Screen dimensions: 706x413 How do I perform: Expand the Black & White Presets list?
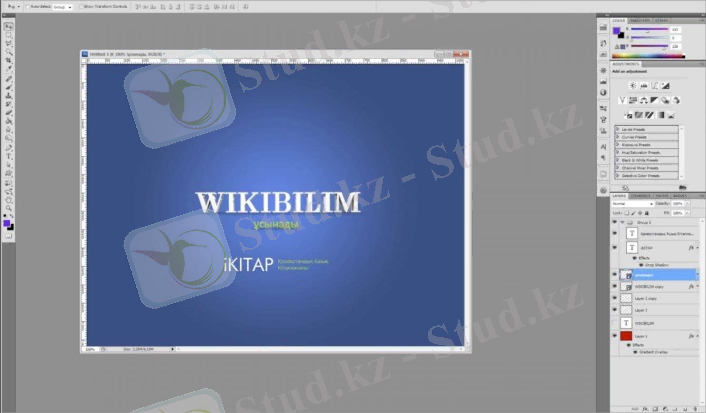pos(617,160)
